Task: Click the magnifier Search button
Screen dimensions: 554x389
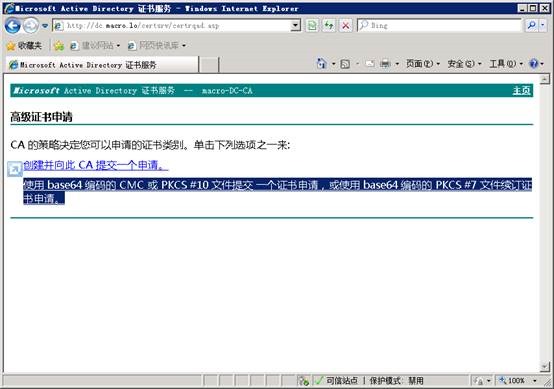Action: (x=531, y=25)
